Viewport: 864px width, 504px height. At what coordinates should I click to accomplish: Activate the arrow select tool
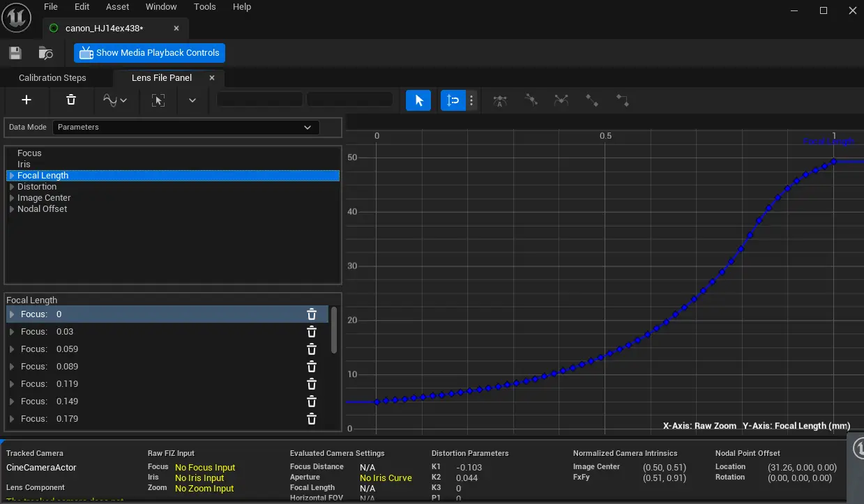coord(418,100)
